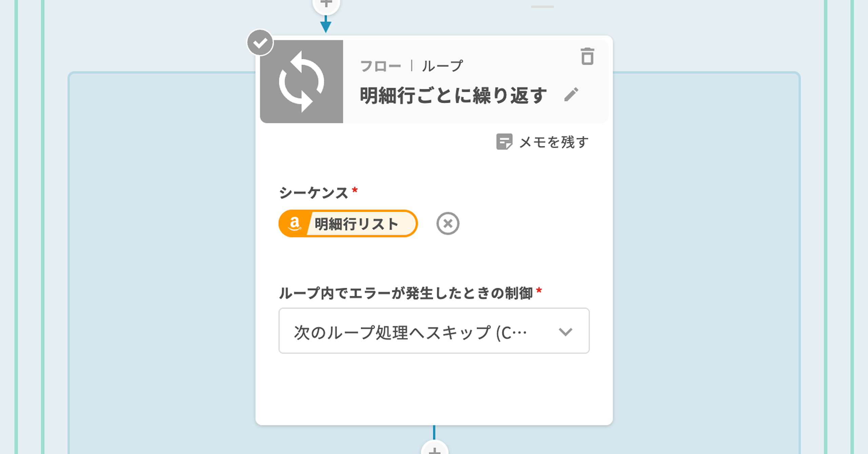This screenshot has width=868, height=454.
Task: Click the シーケンス field label
Action: point(314,193)
